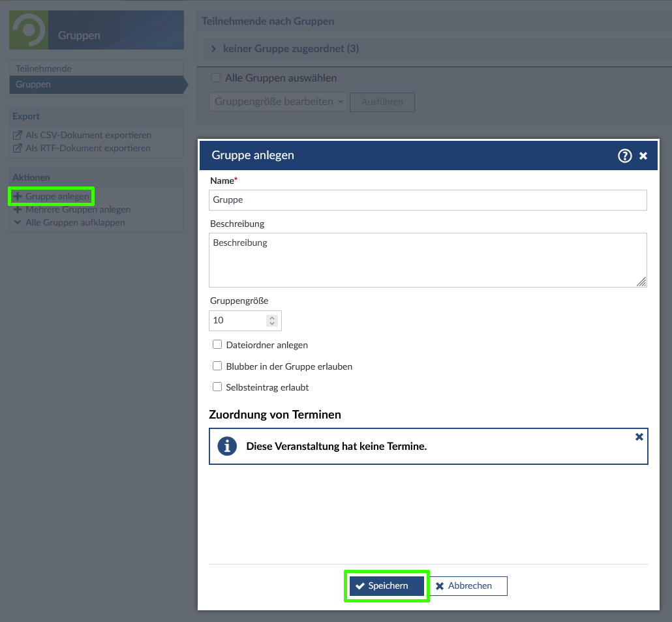672x622 pixels.
Task: Click plus icon next to Mehrere Gruppen anlegen
Action: (18, 210)
